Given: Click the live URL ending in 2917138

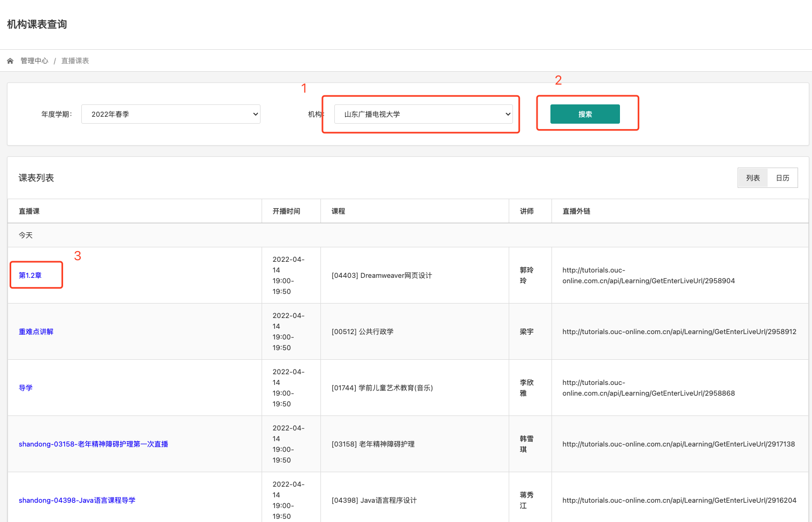Looking at the screenshot, I should 678,444.
